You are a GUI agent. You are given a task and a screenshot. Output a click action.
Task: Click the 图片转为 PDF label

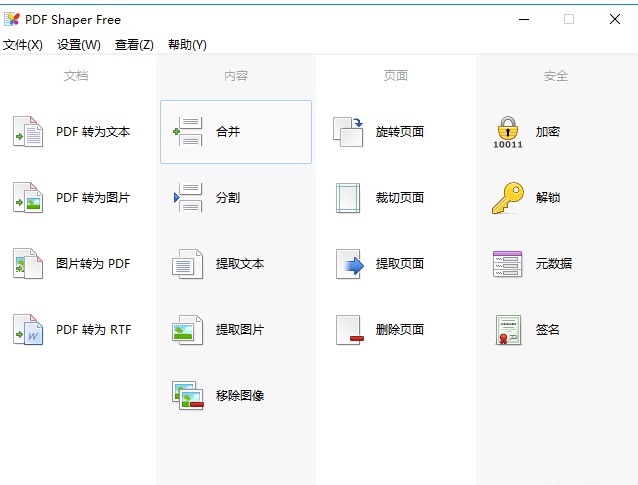93,263
